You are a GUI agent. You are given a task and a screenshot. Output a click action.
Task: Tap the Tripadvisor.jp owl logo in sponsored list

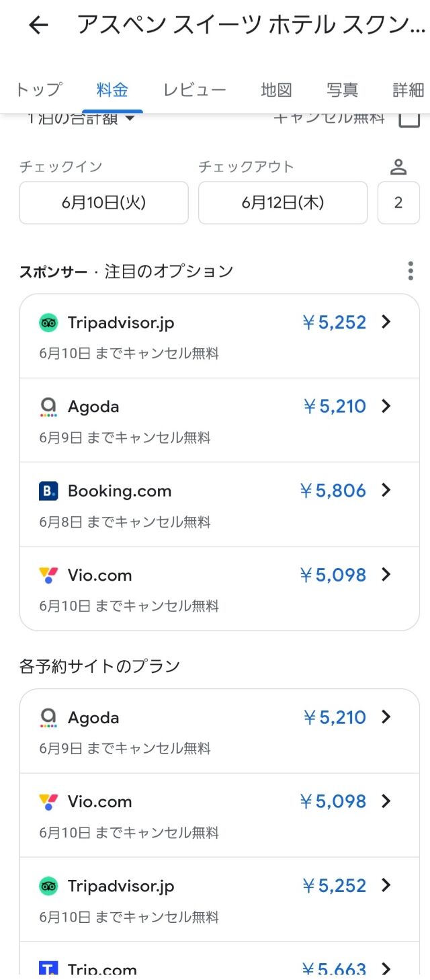pyautogui.click(x=48, y=323)
